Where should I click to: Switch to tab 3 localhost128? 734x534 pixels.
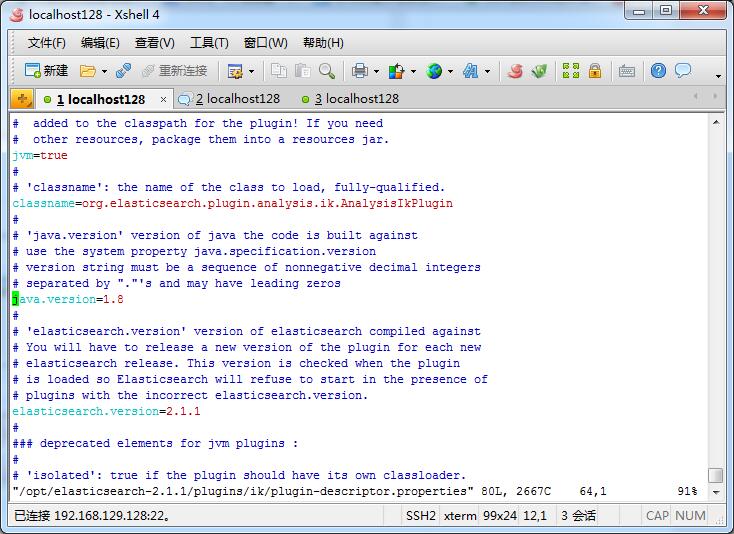tap(351, 99)
